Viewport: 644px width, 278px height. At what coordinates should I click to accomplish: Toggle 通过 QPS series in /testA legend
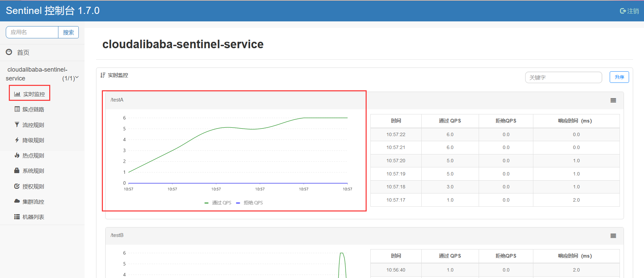tap(218, 203)
